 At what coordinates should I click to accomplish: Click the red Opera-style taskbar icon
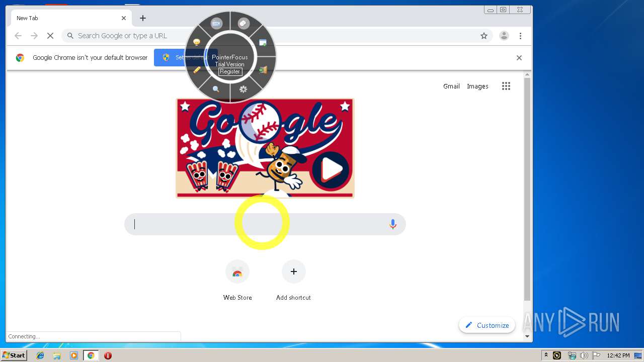108,355
